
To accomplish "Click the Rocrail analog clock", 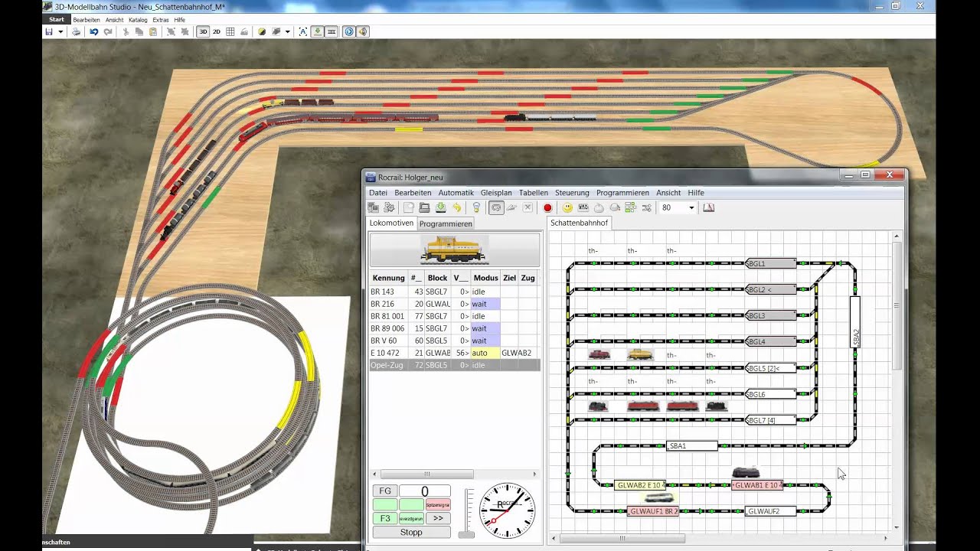I will [507, 510].
